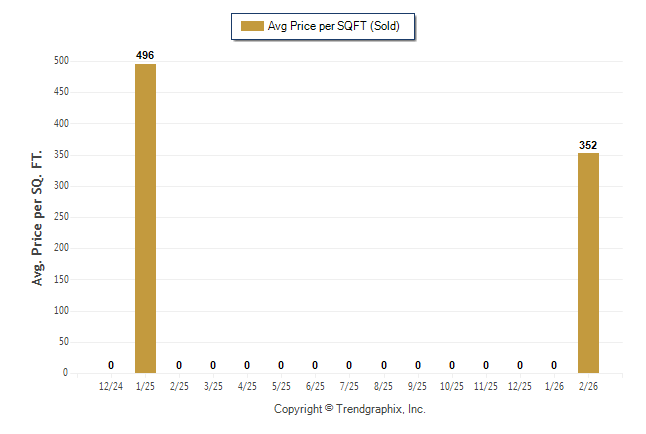Viewport: 646px width, 434px height.
Task: Click the Copyright Trendgraphix, Inc. text
Action: [350, 409]
